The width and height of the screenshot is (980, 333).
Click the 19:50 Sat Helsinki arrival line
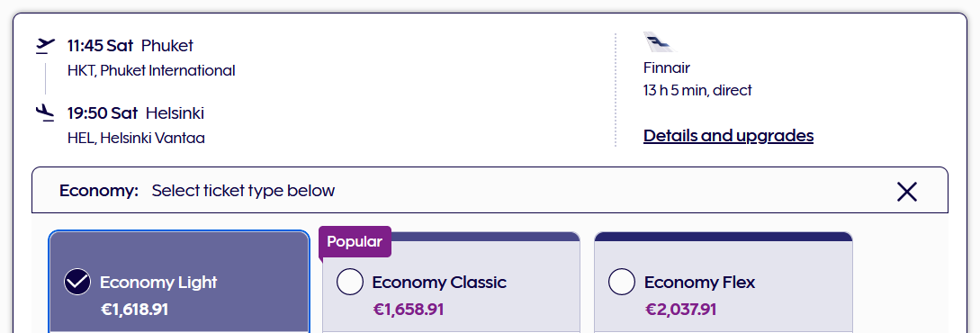(x=136, y=113)
